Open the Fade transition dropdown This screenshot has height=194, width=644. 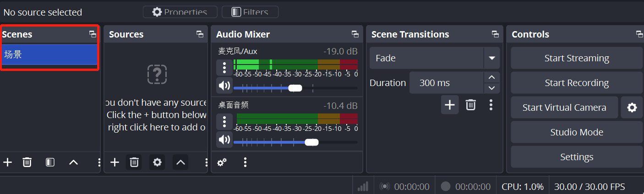tap(491, 58)
